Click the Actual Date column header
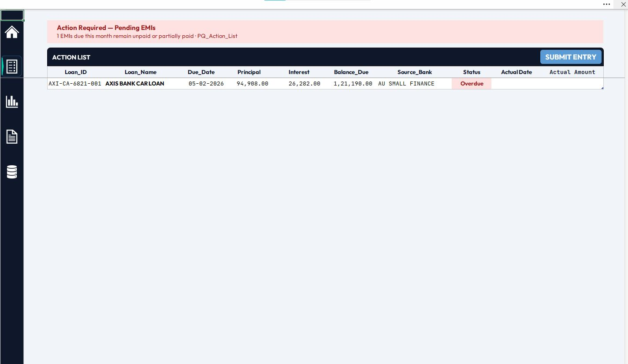This screenshot has height=364, width=628. (x=517, y=72)
